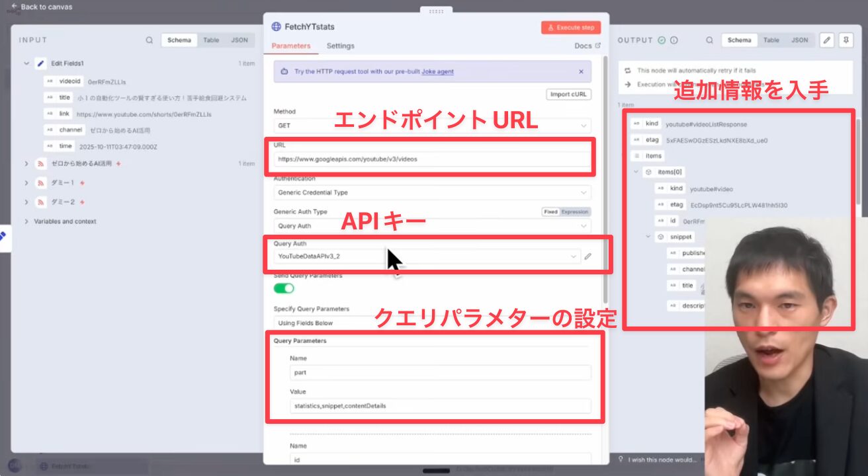Dismiss the Joke agent tip banner
The height and width of the screenshot is (476, 868).
click(581, 71)
